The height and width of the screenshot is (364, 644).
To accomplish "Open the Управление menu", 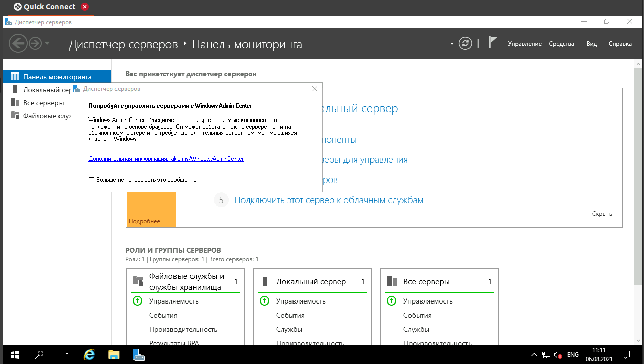I will coord(524,44).
